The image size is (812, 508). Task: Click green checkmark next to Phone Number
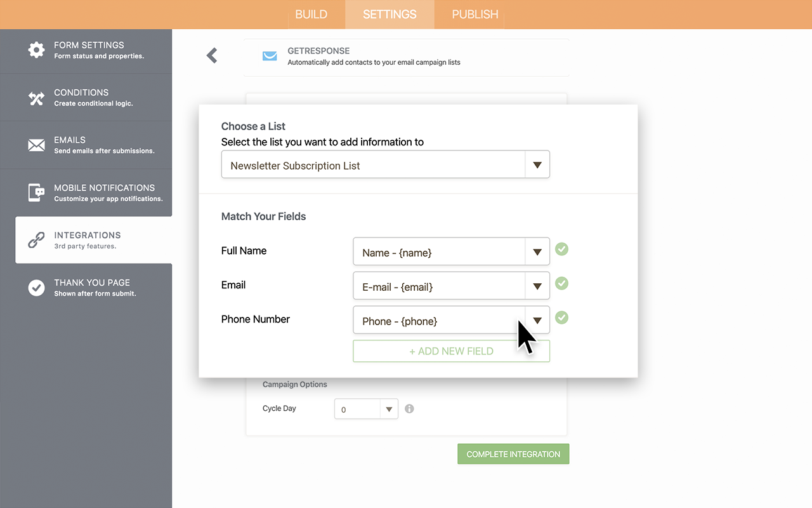point(561,317)
